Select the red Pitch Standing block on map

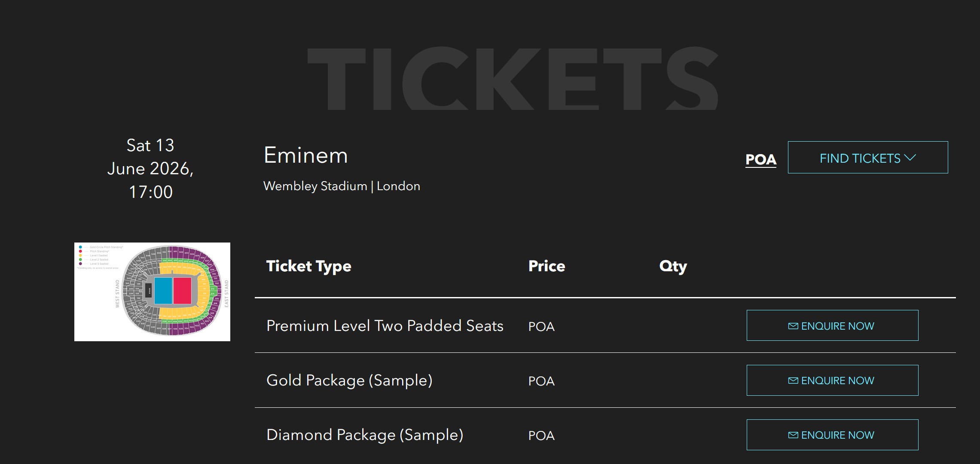(182, 291)
